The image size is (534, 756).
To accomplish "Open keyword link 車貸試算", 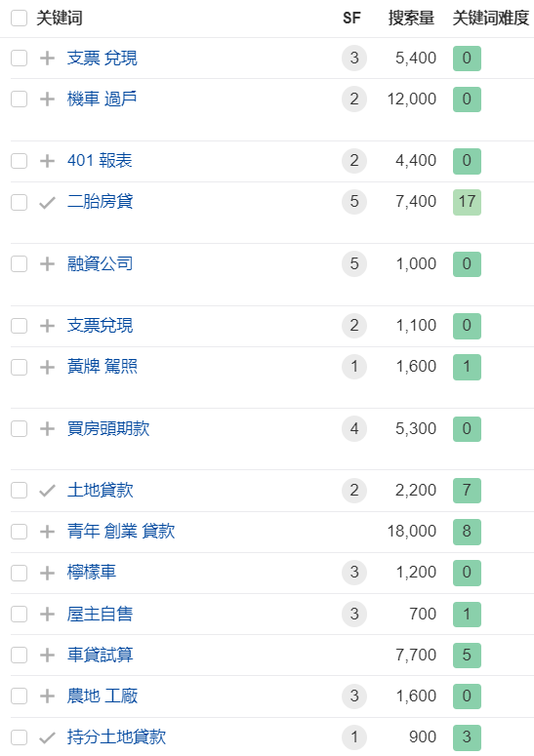I will pyautogui.click(x=101, y=655).
